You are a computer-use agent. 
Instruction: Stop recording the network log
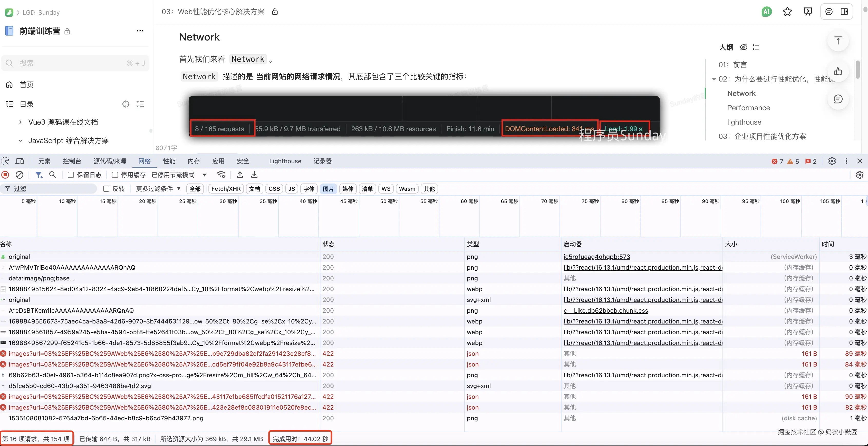click(5, 175)
